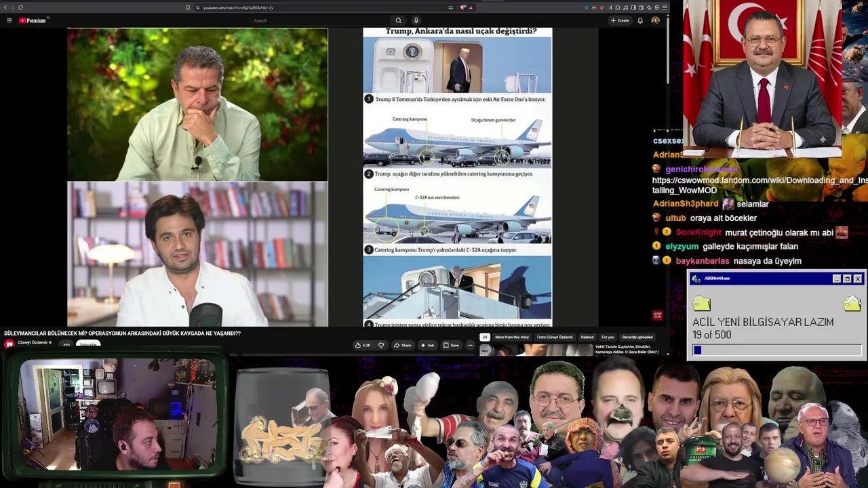Click chat username elyzyum

tap(682, 247)
